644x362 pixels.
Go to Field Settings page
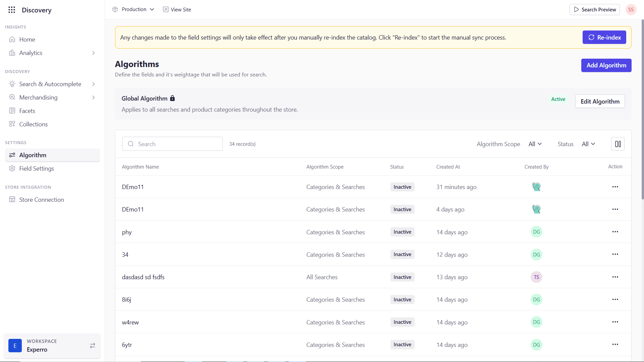[x=37, y=169]
